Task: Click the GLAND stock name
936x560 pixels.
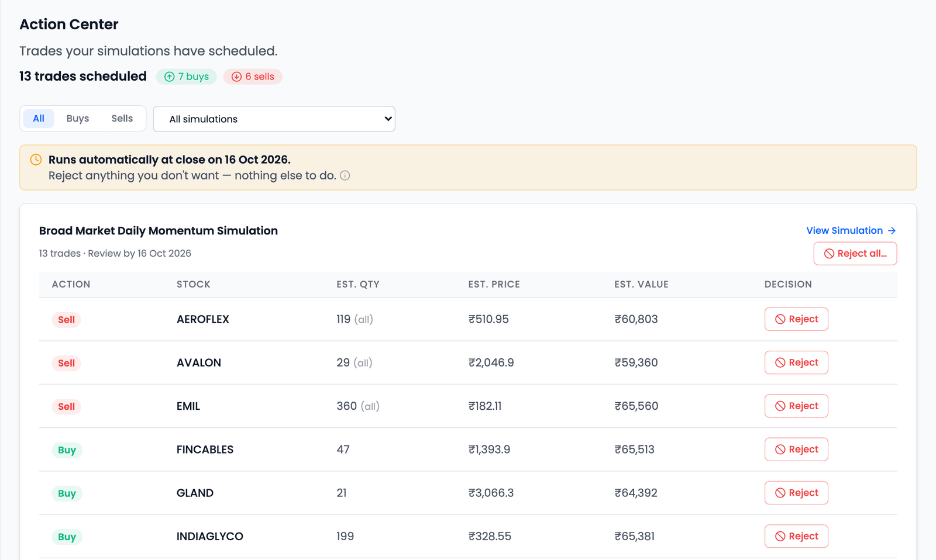Action: [x=195, y=493]
